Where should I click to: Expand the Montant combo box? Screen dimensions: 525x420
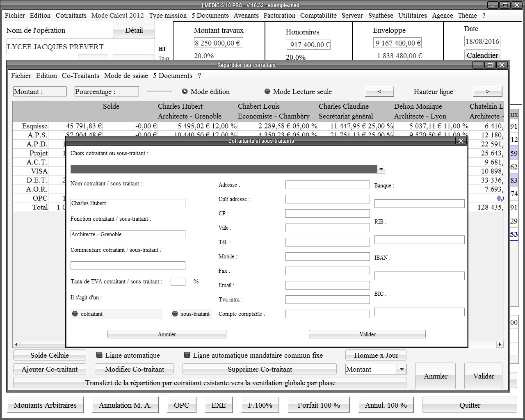[x=402, y=369]
